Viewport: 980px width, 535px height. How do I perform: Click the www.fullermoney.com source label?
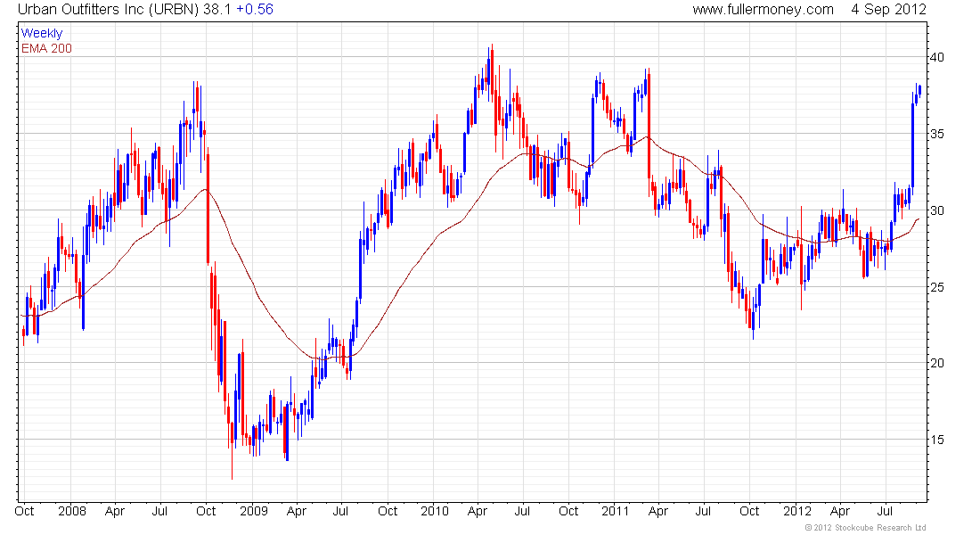click(763, 10)
